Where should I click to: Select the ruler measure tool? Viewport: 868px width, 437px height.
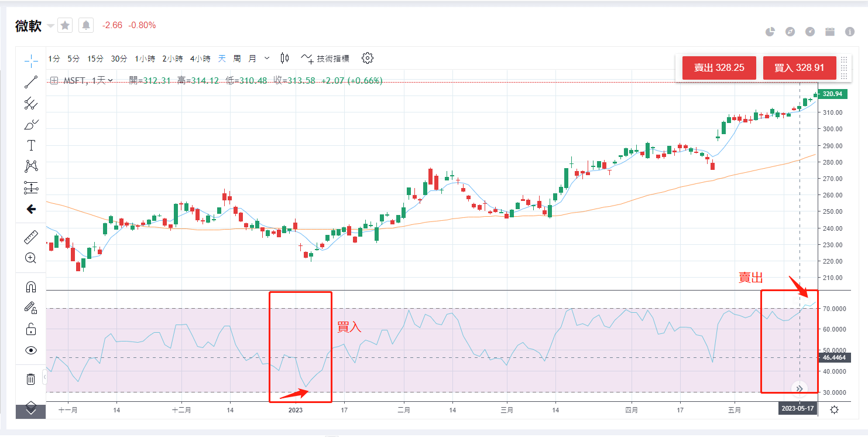coord(31,237)
